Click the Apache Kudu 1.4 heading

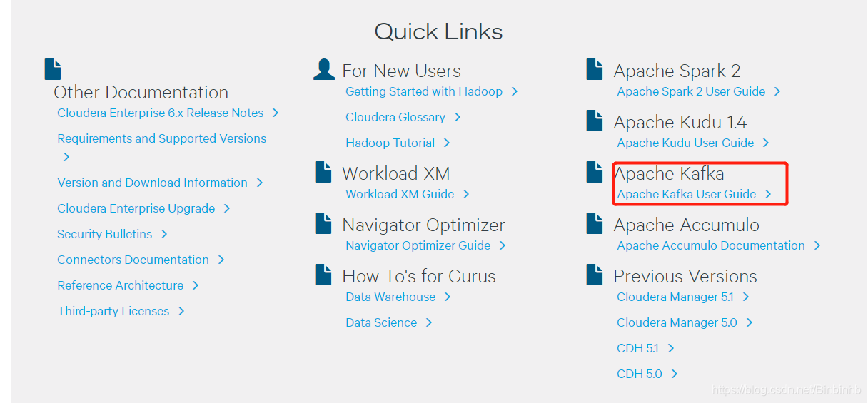point(680,122)
